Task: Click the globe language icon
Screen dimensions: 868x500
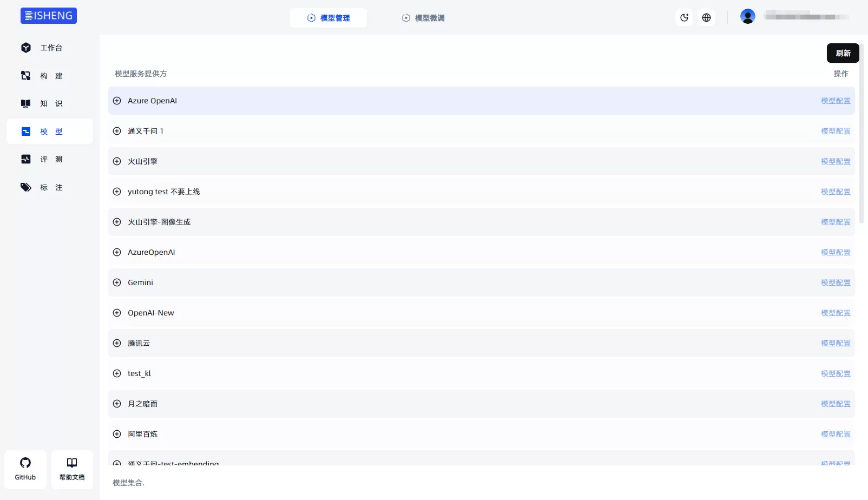Action: tap(706, 17)
